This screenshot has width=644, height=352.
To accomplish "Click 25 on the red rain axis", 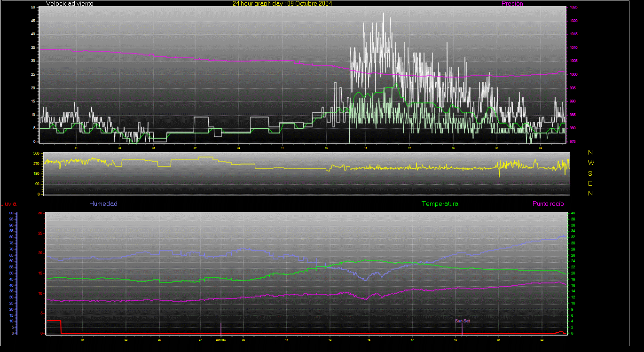I will (x=40, y=233).
